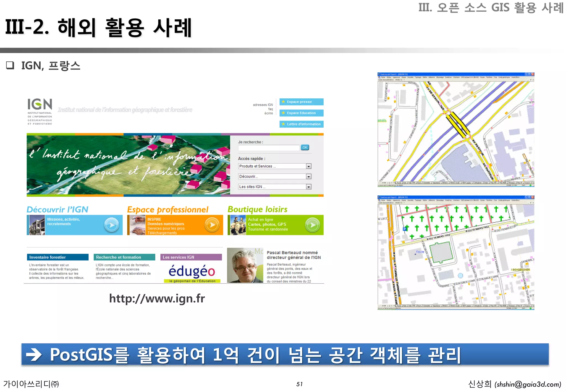566x392 pixels.
Task: Click the 'INSPIRE' text in Espace professionnel
Action: click(x=154, y=219)
